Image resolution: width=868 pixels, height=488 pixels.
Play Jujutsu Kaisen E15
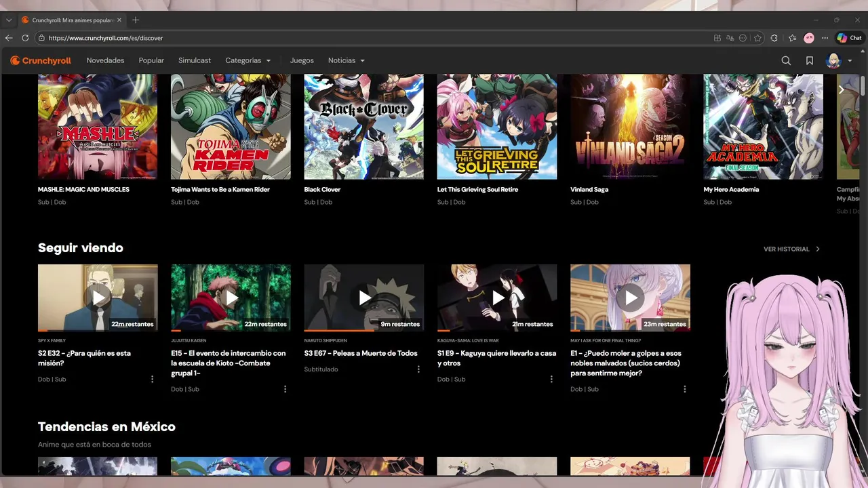click(x=231, y=297)
